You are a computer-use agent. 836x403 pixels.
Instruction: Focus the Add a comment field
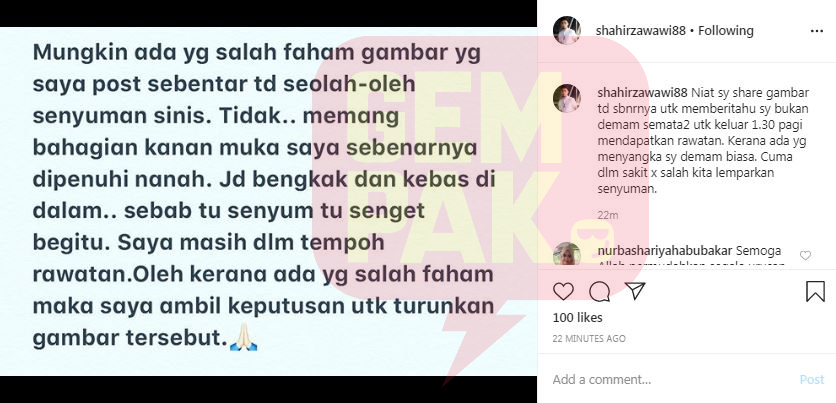(672, 380)
